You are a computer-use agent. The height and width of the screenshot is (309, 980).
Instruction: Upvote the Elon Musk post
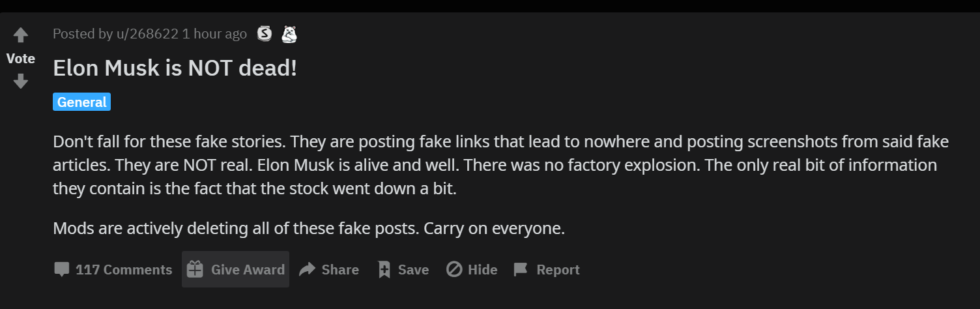21,35
